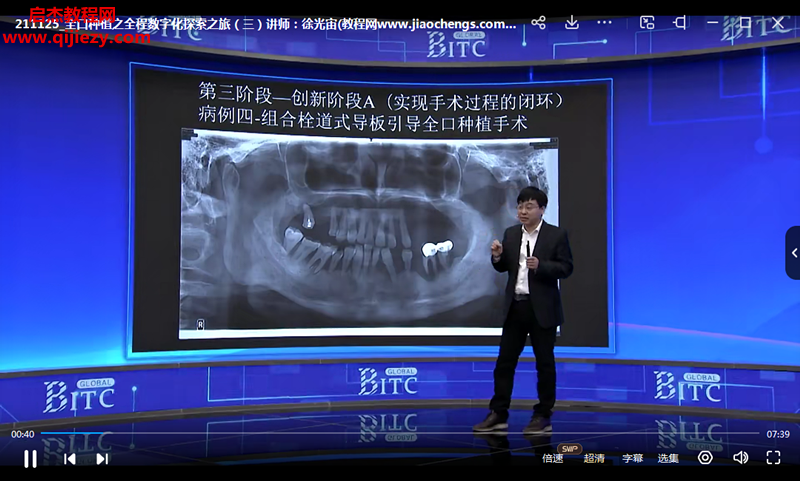Close the video player window

pyautogui.click(x=778, y=22)
